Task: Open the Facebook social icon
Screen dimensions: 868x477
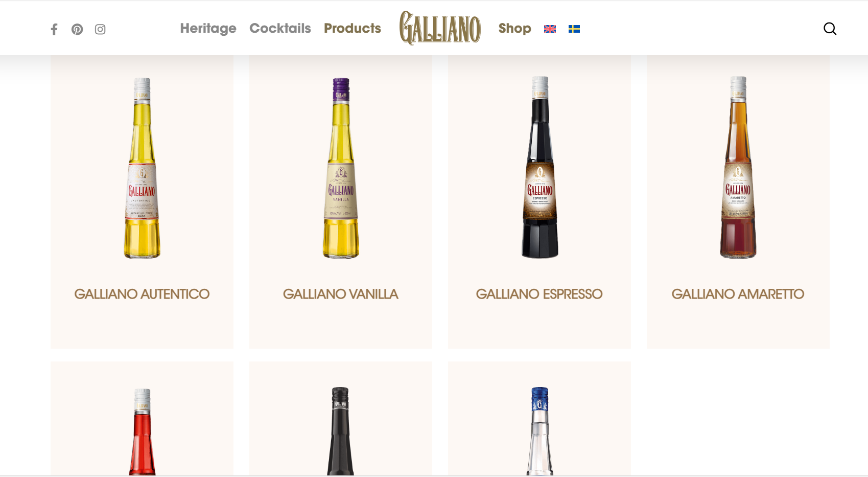Action: click(x=54, y=29)
